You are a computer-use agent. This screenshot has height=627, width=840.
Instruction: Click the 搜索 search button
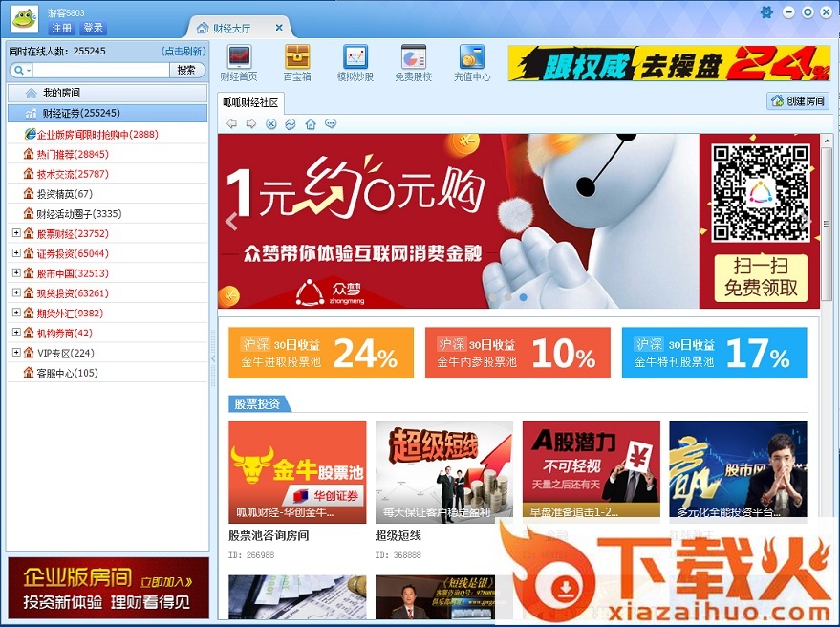[186, 70]
